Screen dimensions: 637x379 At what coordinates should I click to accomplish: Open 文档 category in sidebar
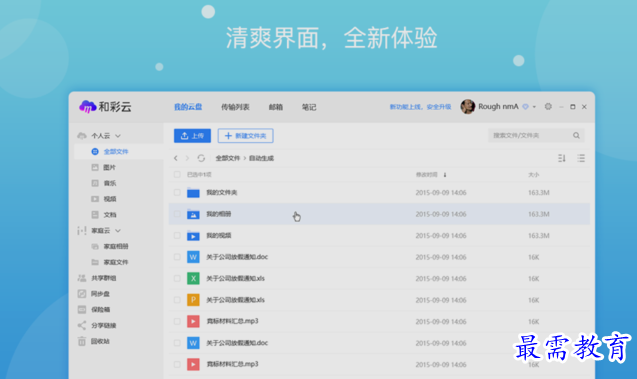pyautogui.click(x=109, y=215)
